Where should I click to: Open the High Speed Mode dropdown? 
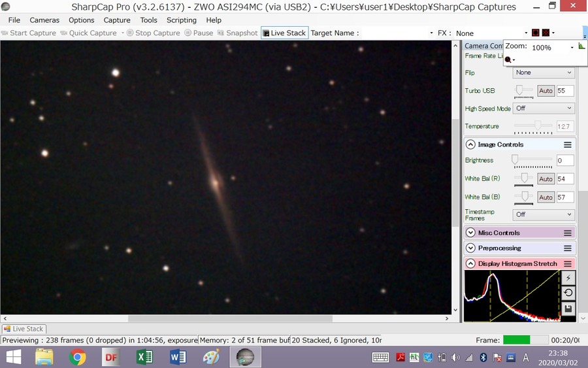[544, 108]
